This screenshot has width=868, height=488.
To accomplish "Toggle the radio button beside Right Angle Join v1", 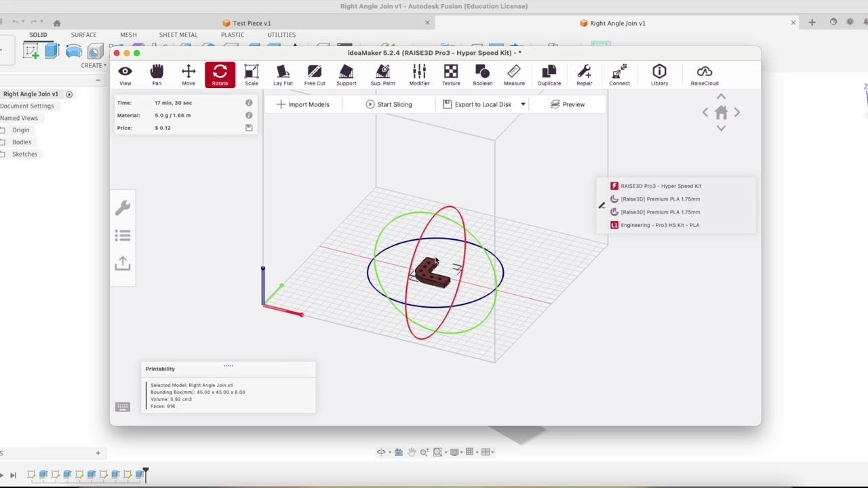I will pyautogui.click(x=69, y=94).
